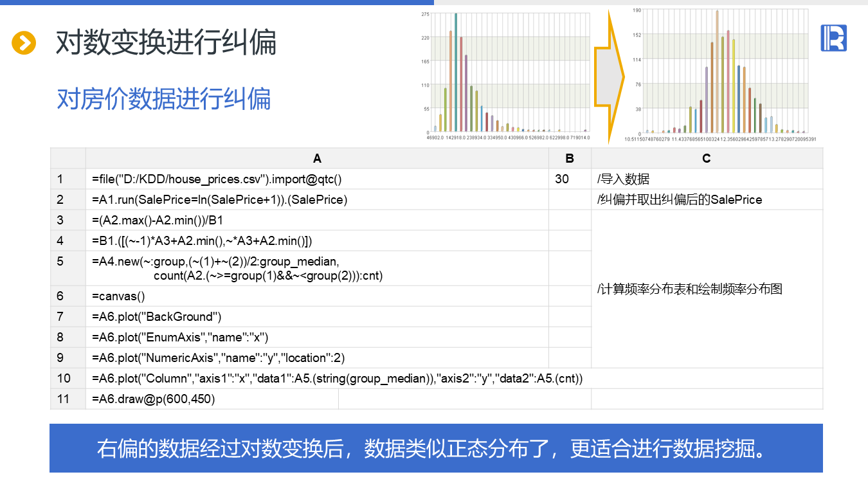This screenshot has width=868, height=488.
Task: Select column header B
Action: [570, 158]
